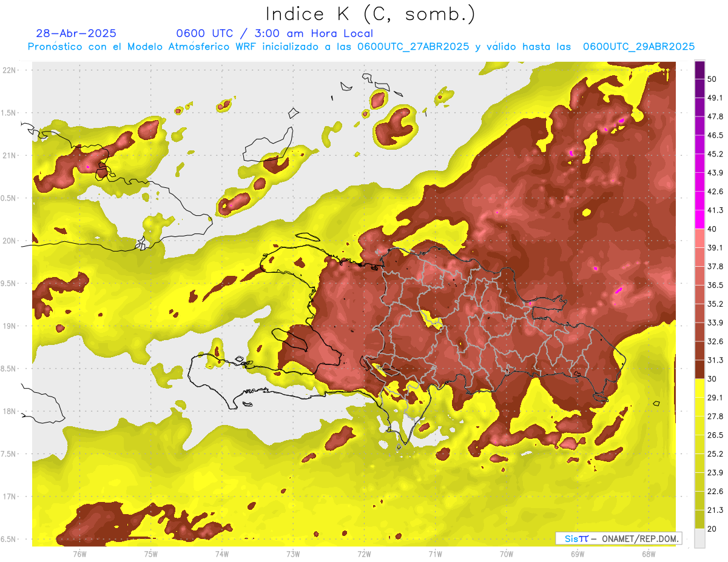This screenshot has height=562, width=728.
Task: Click the "22.6" colorbar value
Action: coord(715,492)
